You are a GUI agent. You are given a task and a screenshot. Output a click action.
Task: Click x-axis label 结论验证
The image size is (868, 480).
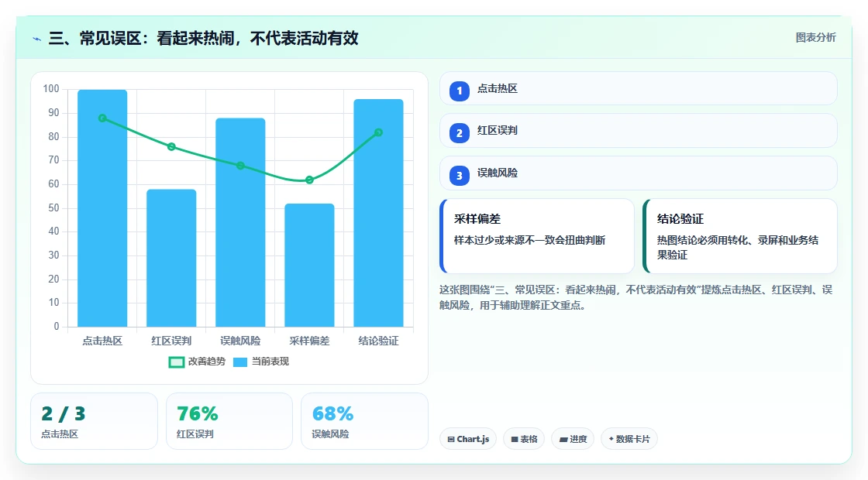pos(379,341)
